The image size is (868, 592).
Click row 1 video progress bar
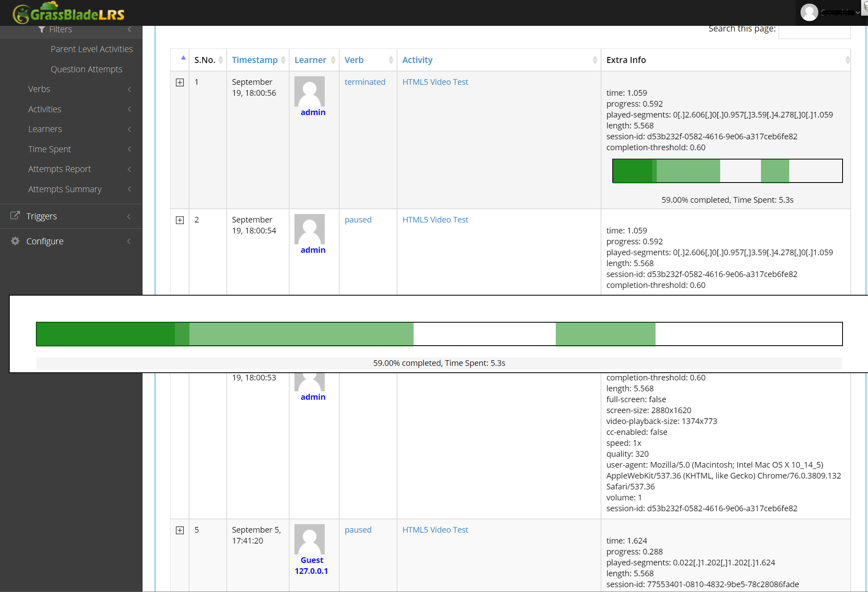[727, 171]
